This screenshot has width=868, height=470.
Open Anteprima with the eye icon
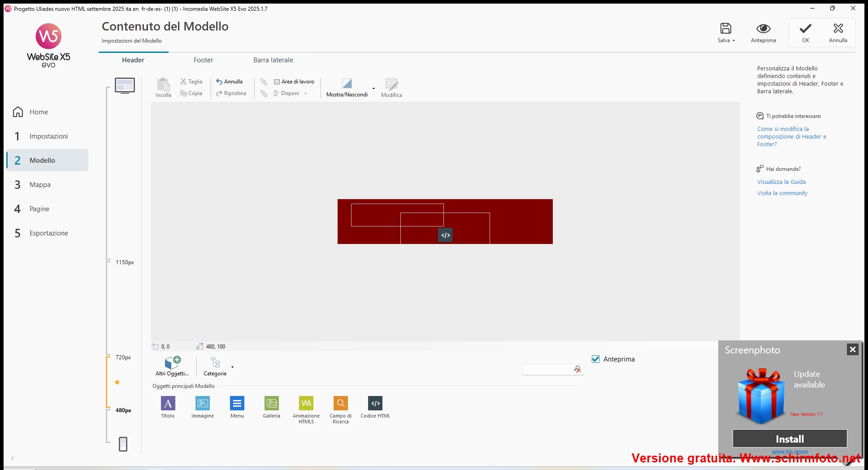(763, 29)
